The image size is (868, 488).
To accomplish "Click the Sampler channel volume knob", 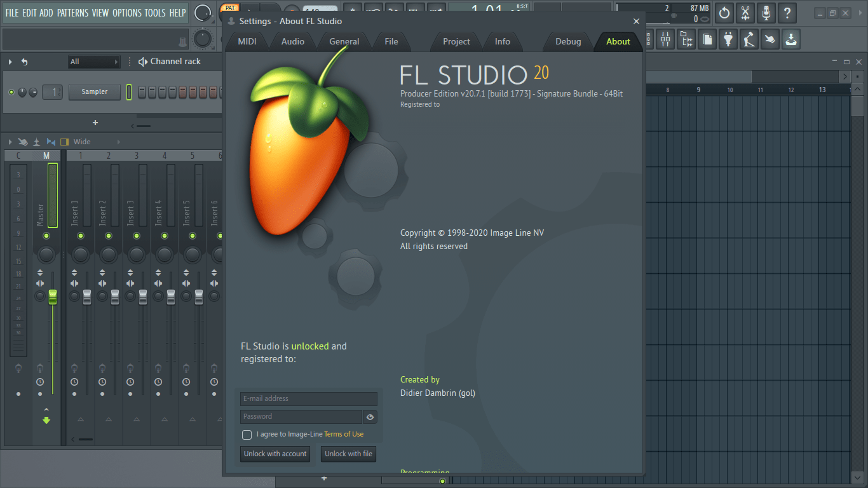I will click(x=33, y=92).
